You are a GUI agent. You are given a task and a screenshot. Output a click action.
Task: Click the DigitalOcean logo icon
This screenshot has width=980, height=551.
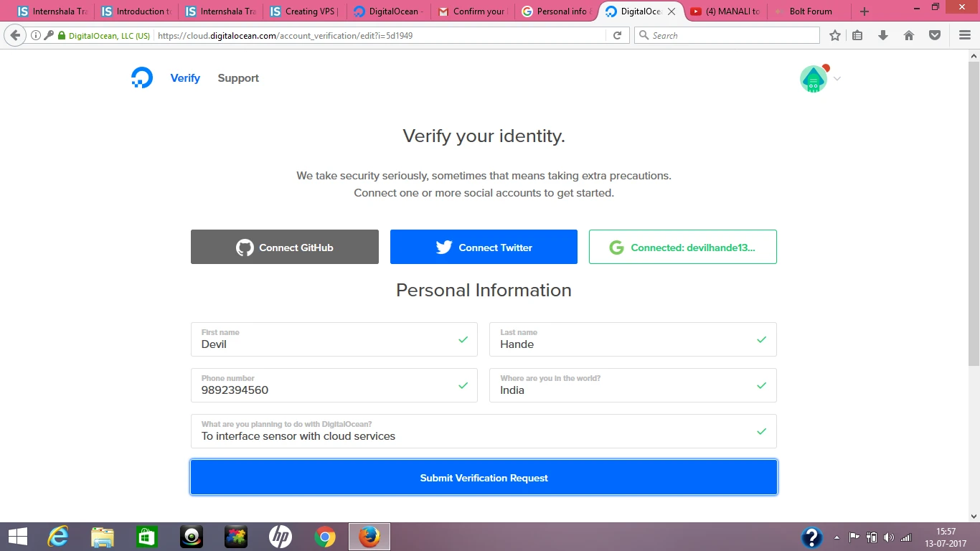(x=142, y=77)
